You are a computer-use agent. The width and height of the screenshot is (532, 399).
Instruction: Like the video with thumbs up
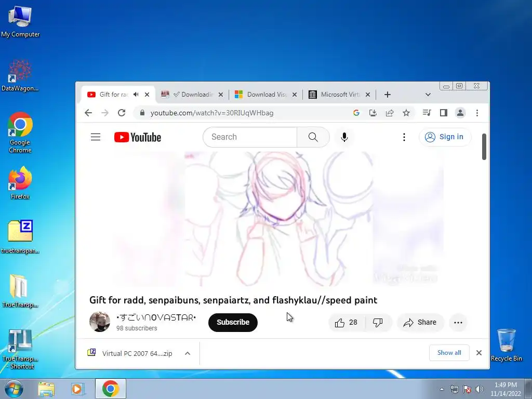click(347, 322)
